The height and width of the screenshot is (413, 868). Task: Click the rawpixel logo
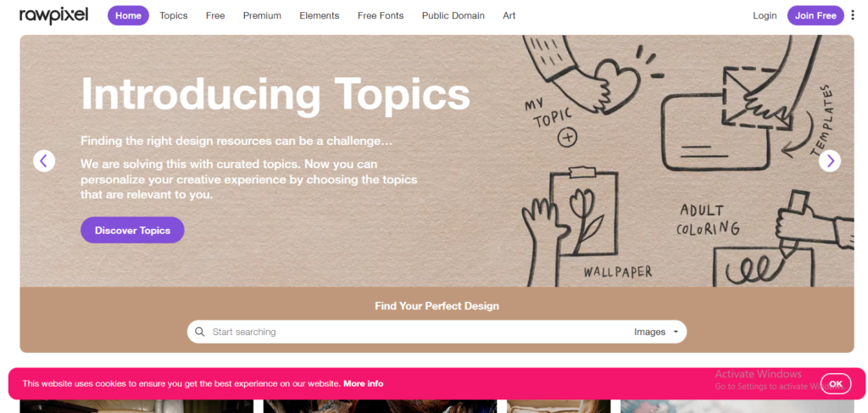point(53,15)
